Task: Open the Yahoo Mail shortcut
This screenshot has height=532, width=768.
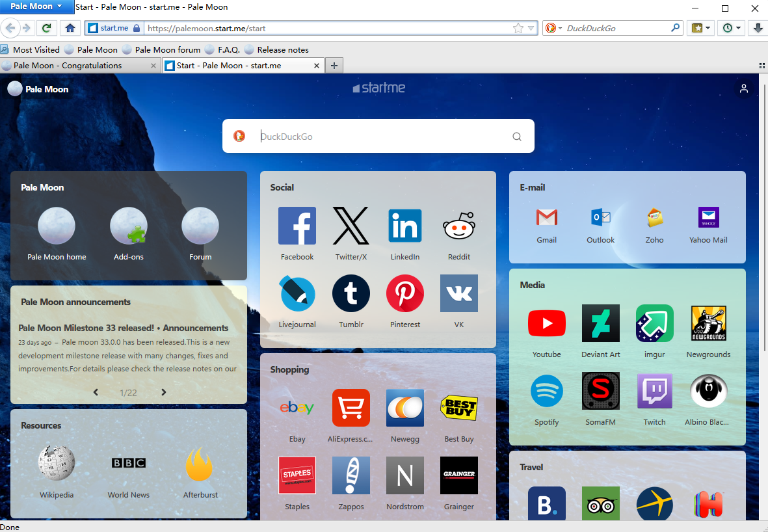Action: pos(708,217)
